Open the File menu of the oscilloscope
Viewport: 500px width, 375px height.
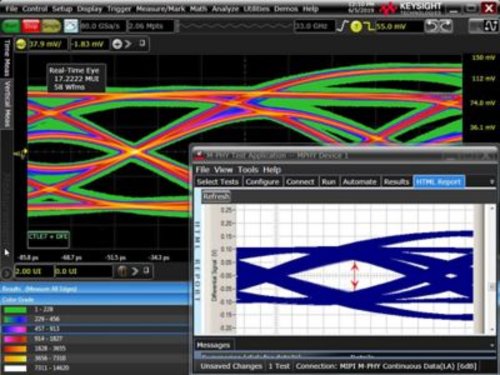(11, 9)
